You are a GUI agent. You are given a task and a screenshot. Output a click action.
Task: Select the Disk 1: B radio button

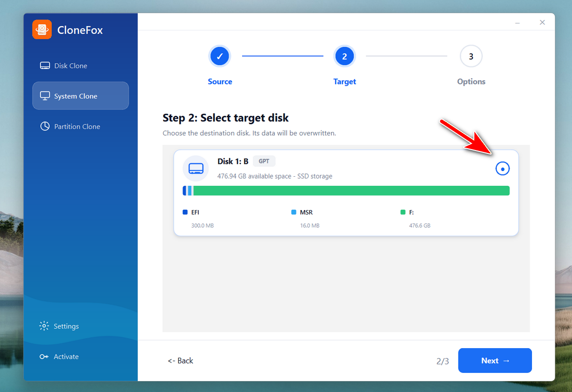tap(502, 168)
